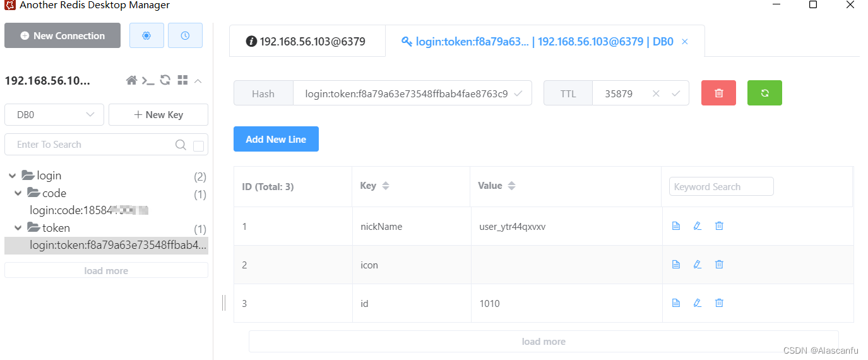Screen dimensions: 868x360
Task: Click New Connection button
Action: [62, 36]
